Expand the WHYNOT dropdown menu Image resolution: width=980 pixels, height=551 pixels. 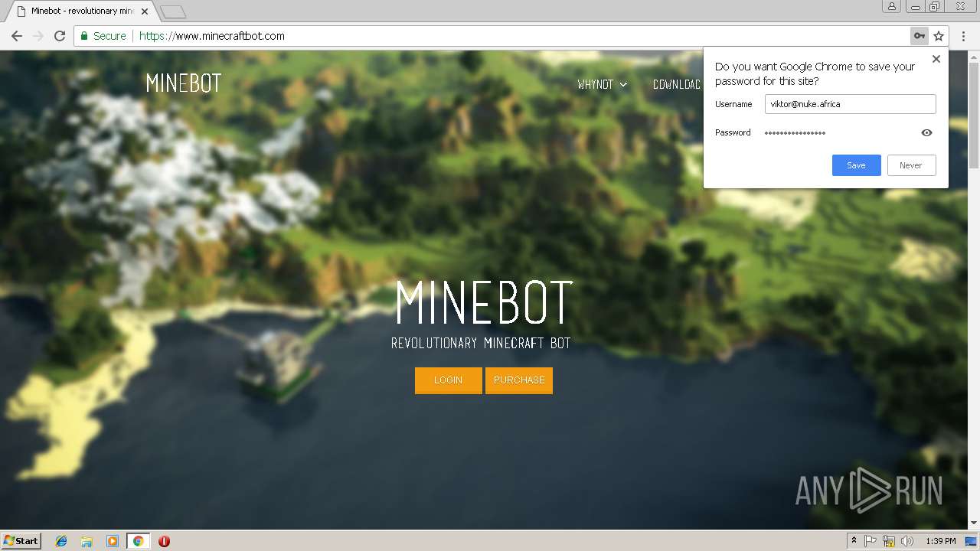(603, 84)
